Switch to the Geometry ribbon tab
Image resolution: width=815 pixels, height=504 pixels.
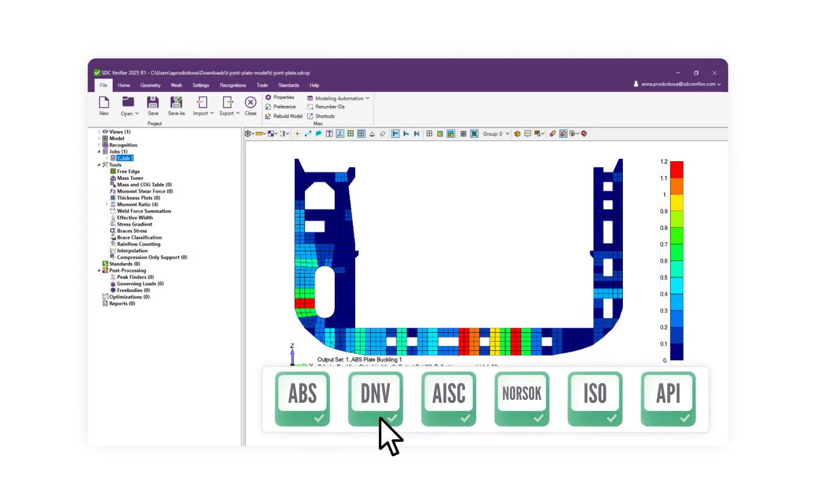(x=150, y=85)
